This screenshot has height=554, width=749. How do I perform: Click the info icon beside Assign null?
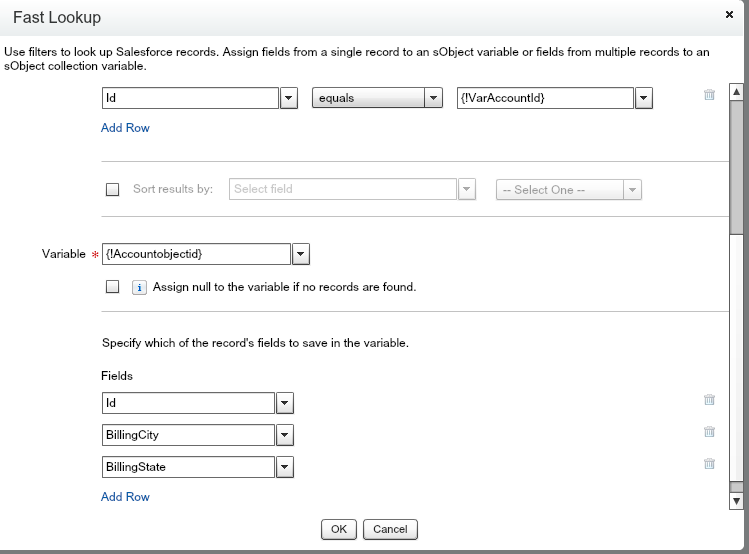[x=140, y=287]
